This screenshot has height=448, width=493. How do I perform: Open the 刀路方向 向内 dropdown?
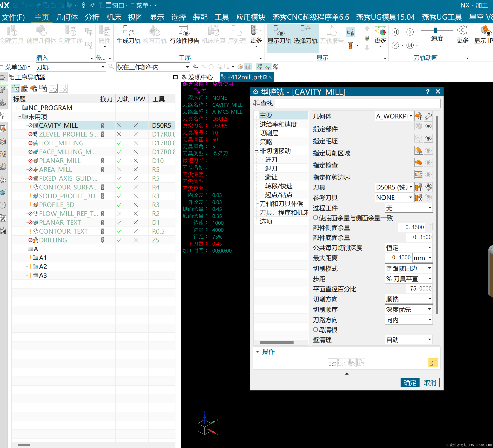pyautogui.click(x=409, y=320)
